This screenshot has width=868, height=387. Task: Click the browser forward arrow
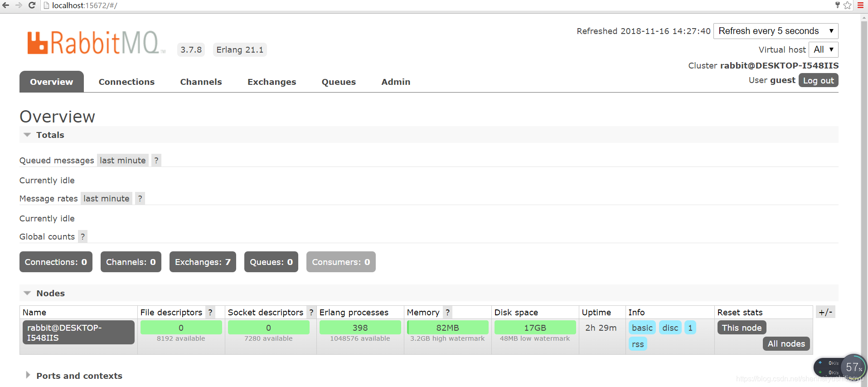[19, 5]
